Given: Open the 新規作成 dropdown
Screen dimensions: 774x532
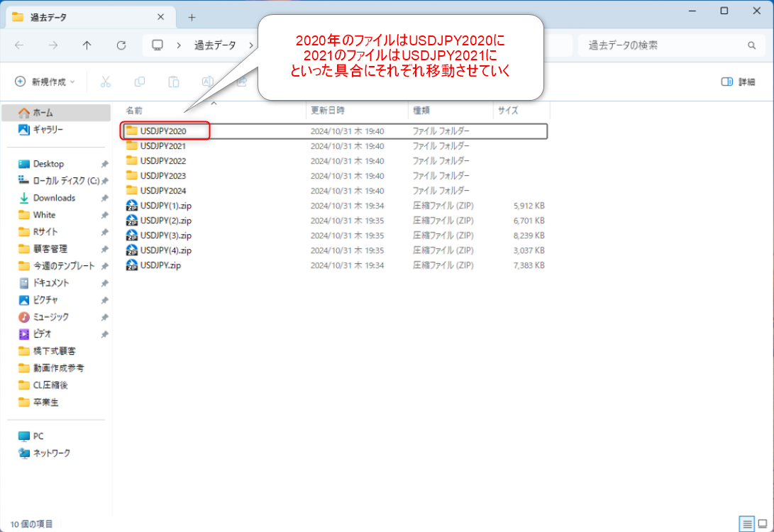Looking at the screenshot, I should (x=43, y=82).
